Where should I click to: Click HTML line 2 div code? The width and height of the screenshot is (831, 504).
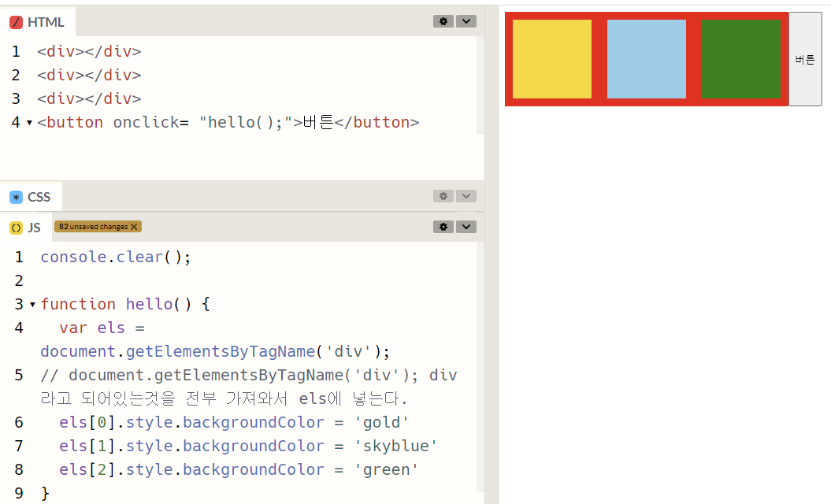tap(89, 76)
